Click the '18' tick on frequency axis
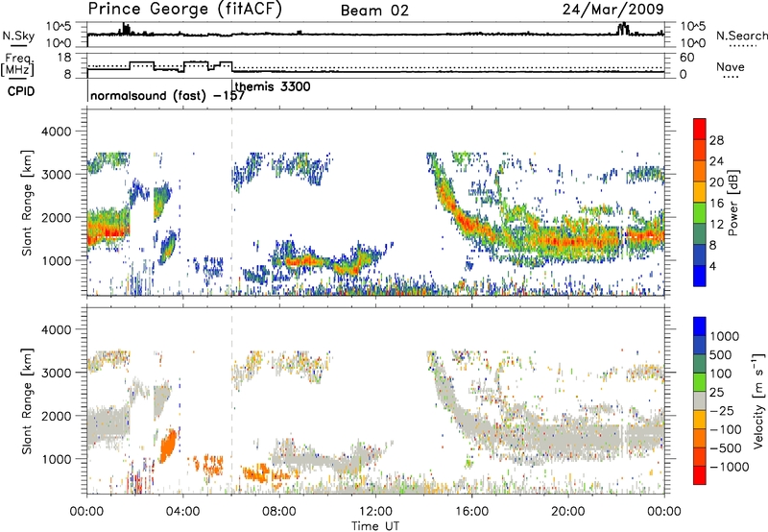768x532 pixels. pos(64,58)
